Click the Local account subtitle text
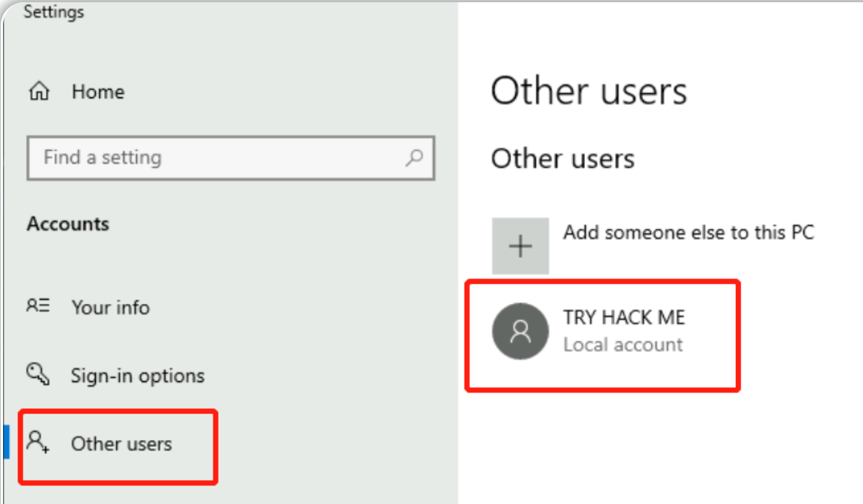The image size is (863, 504). pos(622,345)
